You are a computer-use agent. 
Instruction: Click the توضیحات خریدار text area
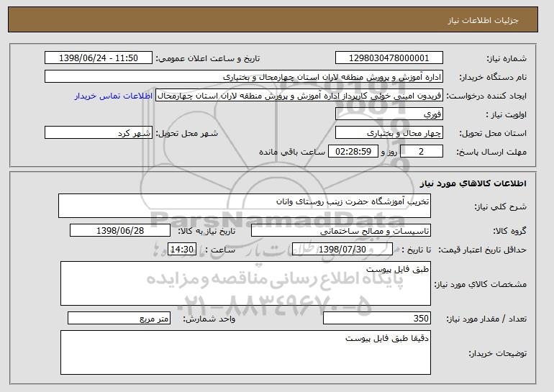pyautogui.click(x=245, y=352)
